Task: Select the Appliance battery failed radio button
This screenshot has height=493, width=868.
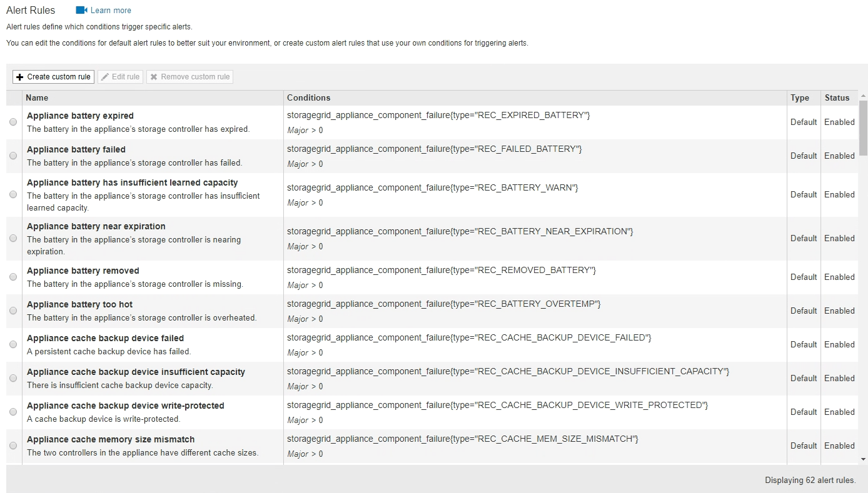Action: click(x=13, y=156)
